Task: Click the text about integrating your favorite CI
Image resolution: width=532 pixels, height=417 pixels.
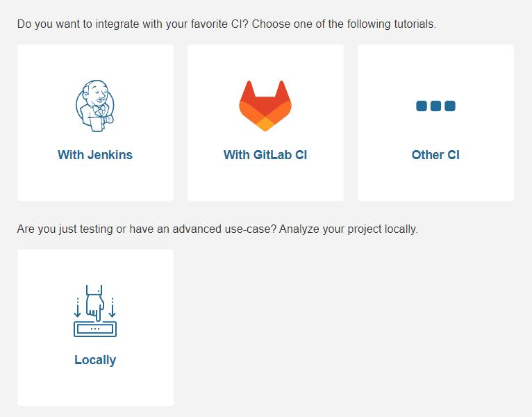Action: (x=226, y=24)
